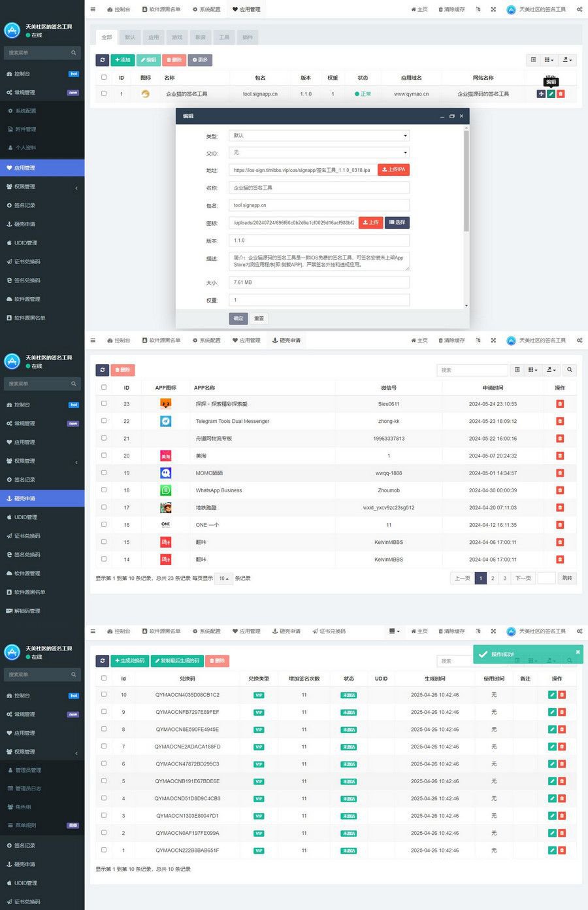Click the move/drag handle icon in the app row
Screen dimensions: 588x910
pyautogui.click(x=541, y=93)
